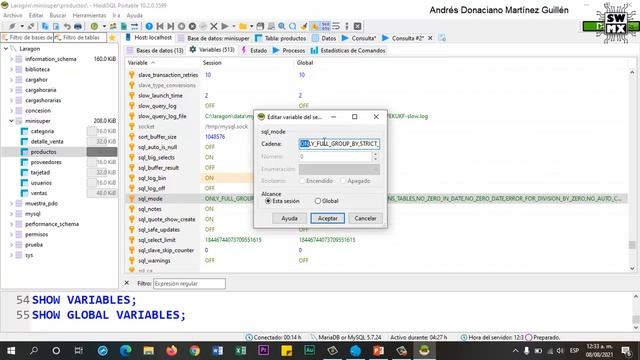640x360 pixels.
Task: Click the find text magnifier icon
Action: 282,26
